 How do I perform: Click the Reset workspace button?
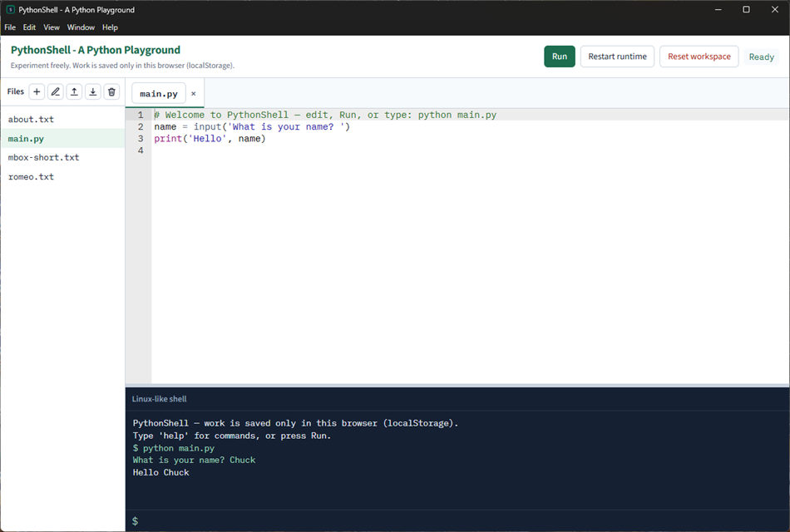[699, 57]
